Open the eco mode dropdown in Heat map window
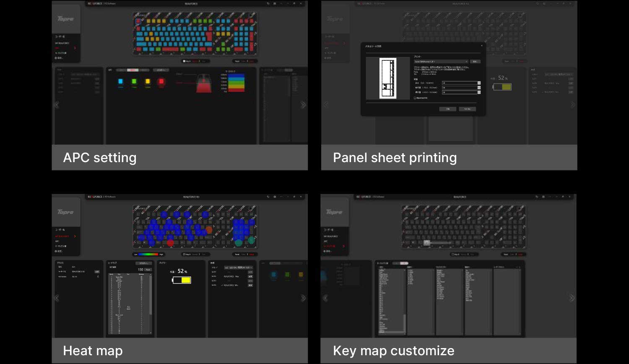 (x=238, y=267)
